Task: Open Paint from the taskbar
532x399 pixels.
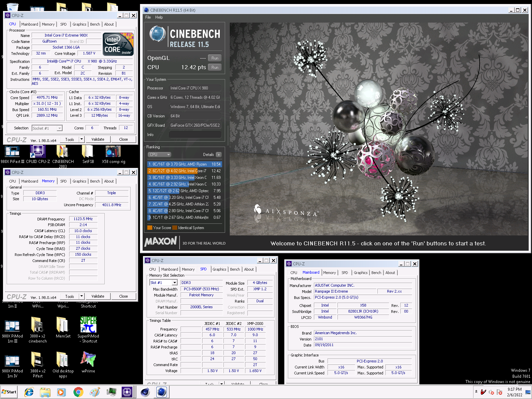Action: tap(95, 392)
